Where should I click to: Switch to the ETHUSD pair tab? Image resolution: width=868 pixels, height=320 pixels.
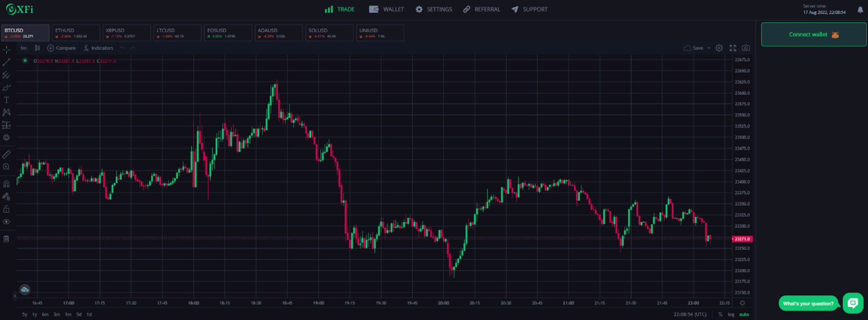(76, 33)
